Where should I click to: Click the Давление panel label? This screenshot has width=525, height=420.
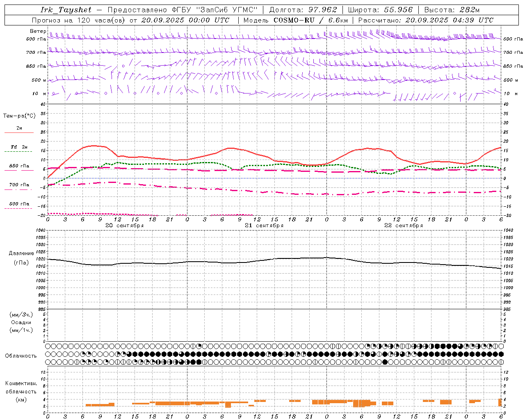coord(21,253)
